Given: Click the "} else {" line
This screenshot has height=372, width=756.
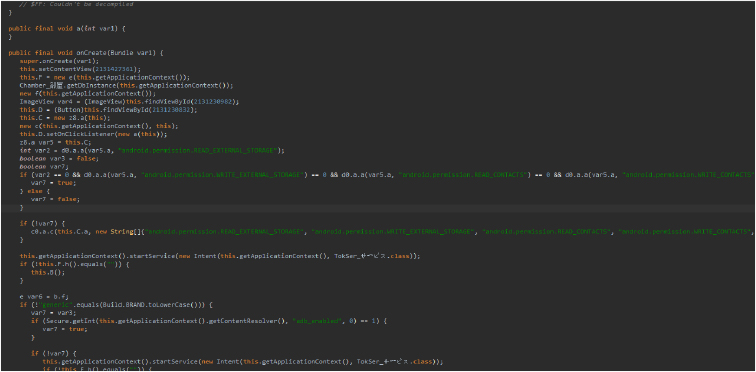Looking at the screenshot, I should 34,191.
